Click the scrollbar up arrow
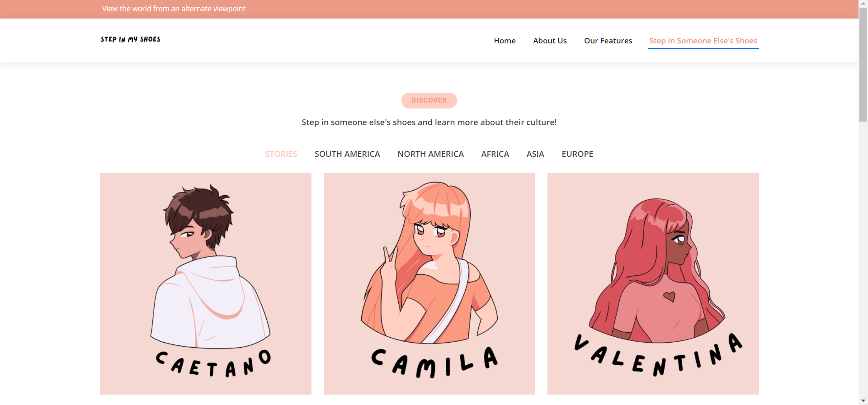The height and width of the screenshot is (405, 868). pos(863,4)
